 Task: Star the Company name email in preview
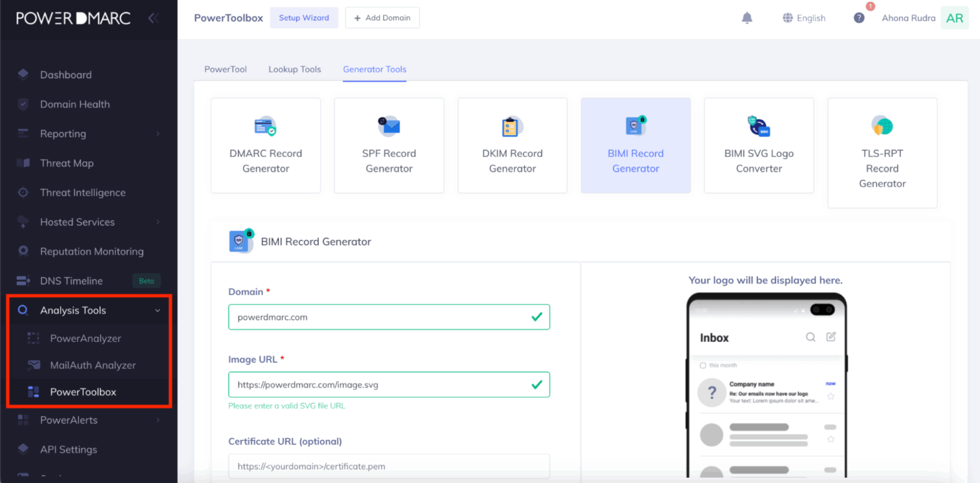[x=830, y=396]
